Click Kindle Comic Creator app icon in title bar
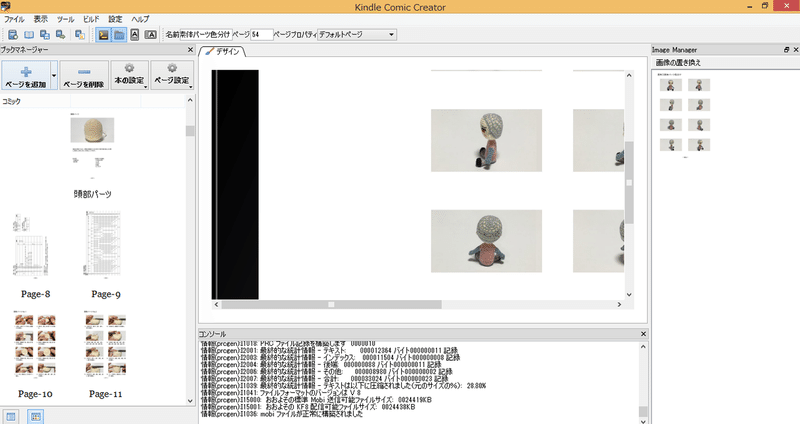 point(6,7)
